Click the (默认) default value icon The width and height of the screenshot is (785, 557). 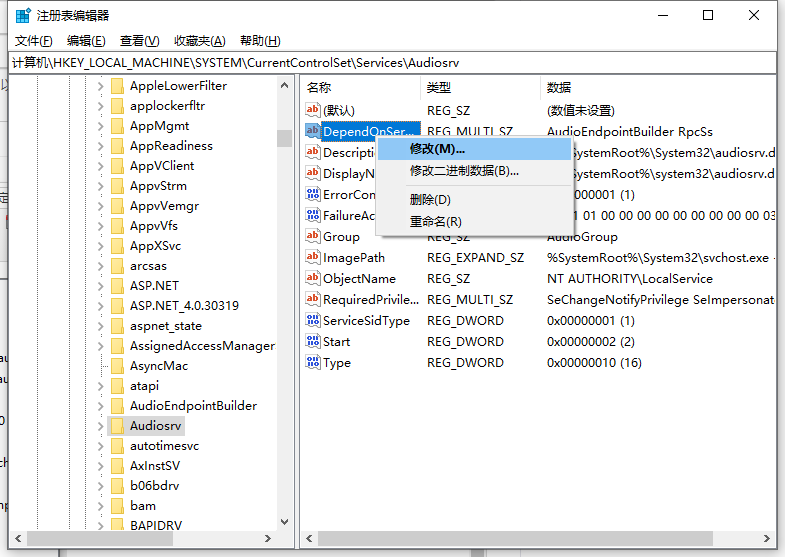[x=313, y=110]
